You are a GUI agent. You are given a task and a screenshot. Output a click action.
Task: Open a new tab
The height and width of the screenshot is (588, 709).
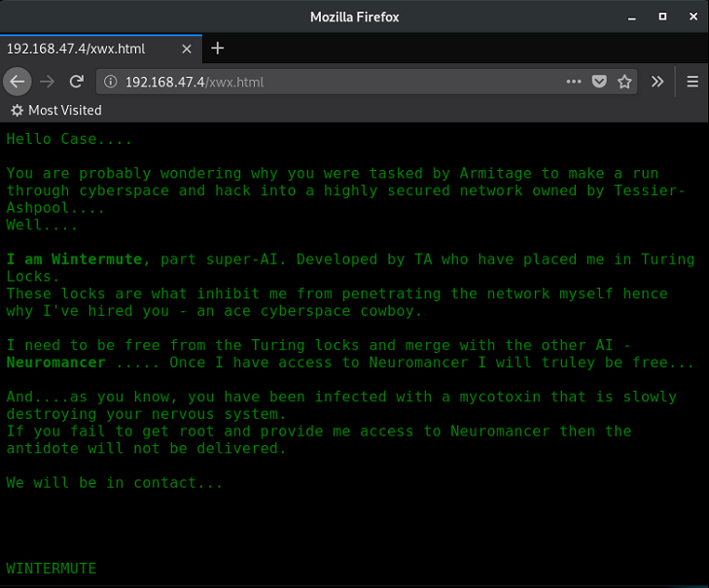click(218, 49)
